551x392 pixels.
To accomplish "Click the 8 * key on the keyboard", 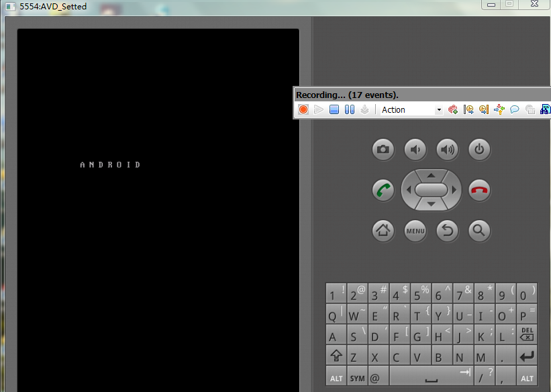I will click(x=485, y=293).
